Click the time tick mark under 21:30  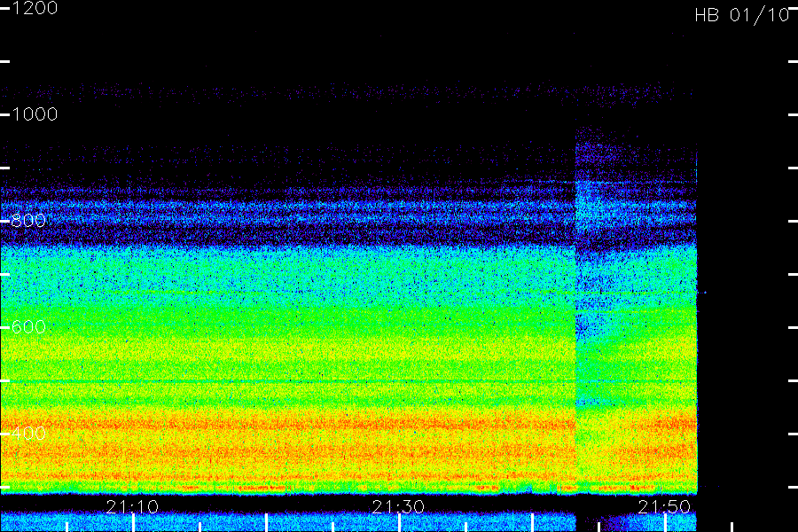[400, 523]
